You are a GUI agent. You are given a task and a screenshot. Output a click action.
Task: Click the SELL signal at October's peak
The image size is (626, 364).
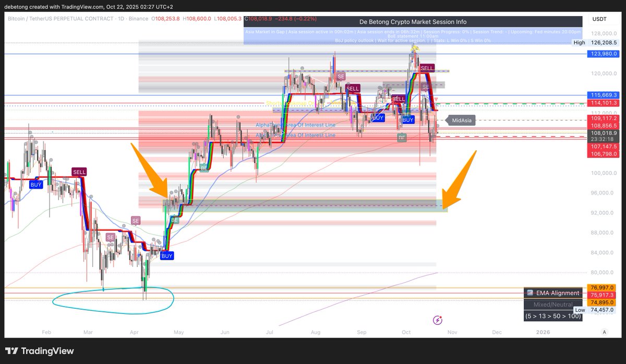coord(427,68)
